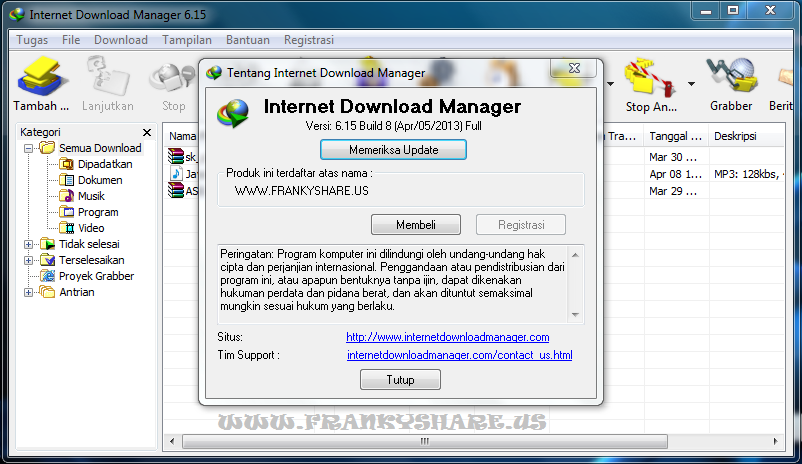This screenshot has width=802, height=464.
Task: Click the music file icon in list
Action: pos(175,173)
